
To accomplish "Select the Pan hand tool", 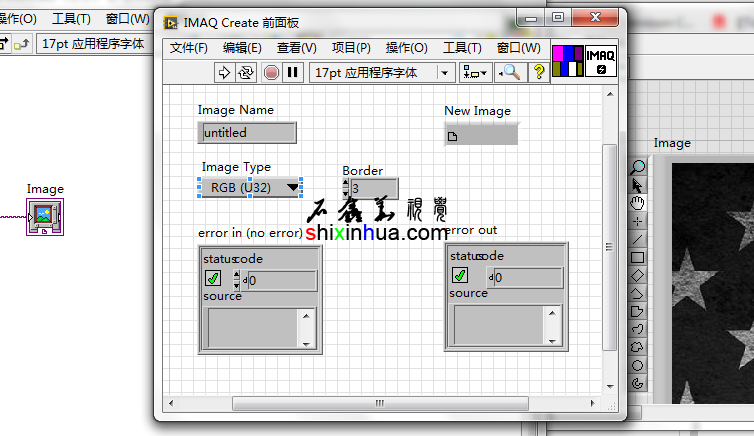I will 638,203.
